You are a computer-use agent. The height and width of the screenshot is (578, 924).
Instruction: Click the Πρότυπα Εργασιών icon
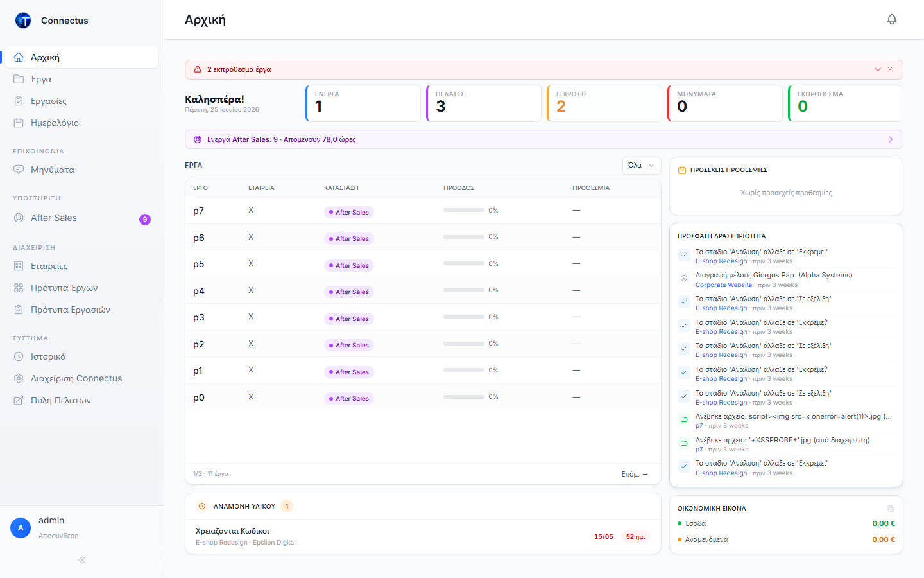pyautogui.click(x=19, y=310)
